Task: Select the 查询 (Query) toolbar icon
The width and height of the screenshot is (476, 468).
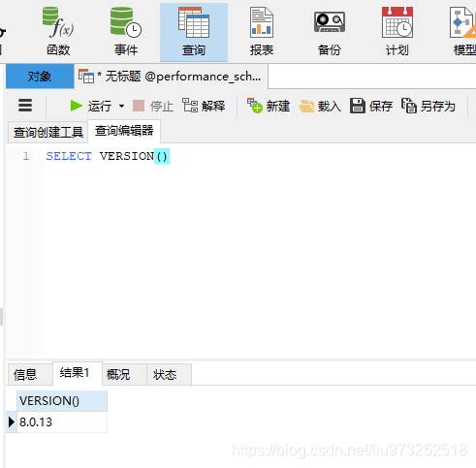Action: pos(194,32)
